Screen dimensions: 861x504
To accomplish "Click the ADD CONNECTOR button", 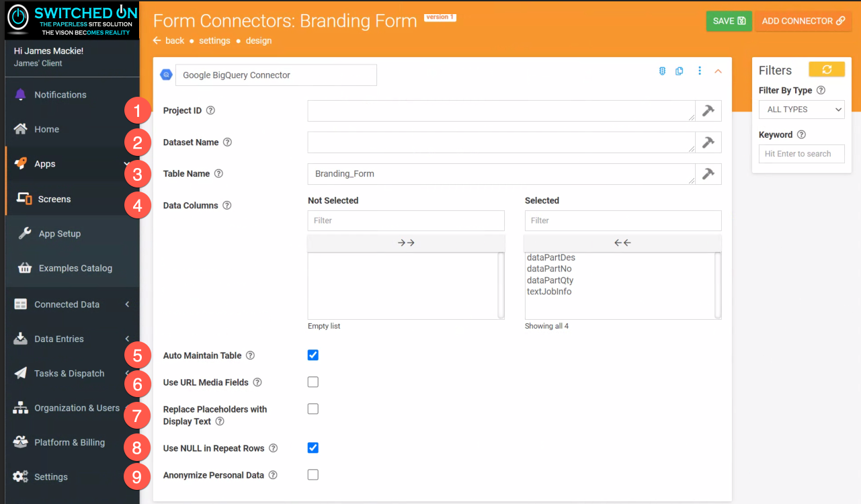I will click(x=803, y=21).
